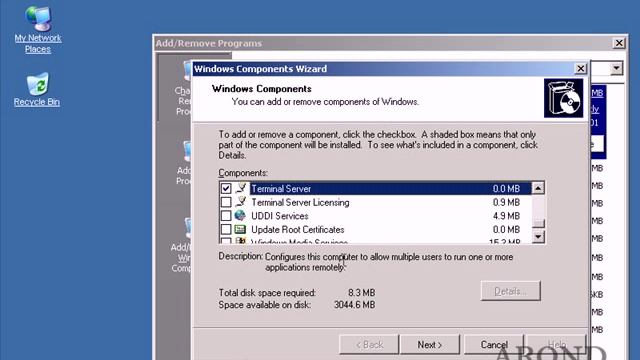The height and width of the screenshot is (360, 640).
Task: Click the disabled Back button
Action: [x=369, y=344]
